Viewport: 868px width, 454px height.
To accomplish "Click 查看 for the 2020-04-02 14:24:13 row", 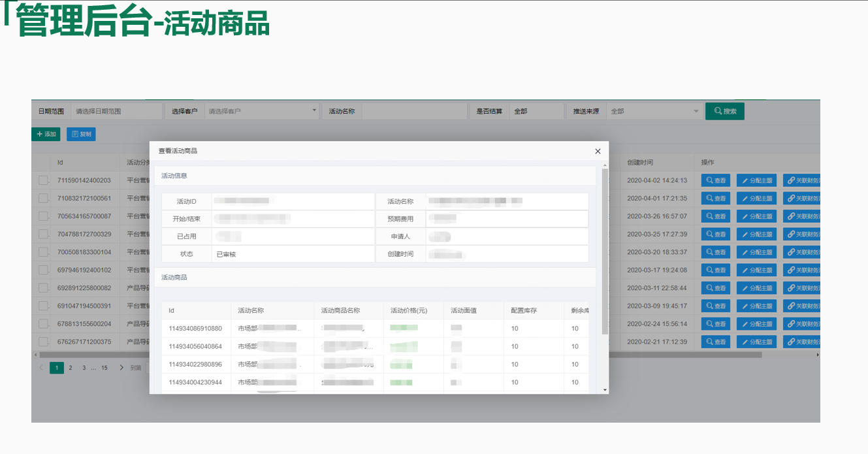I will (x=716, y=180).
